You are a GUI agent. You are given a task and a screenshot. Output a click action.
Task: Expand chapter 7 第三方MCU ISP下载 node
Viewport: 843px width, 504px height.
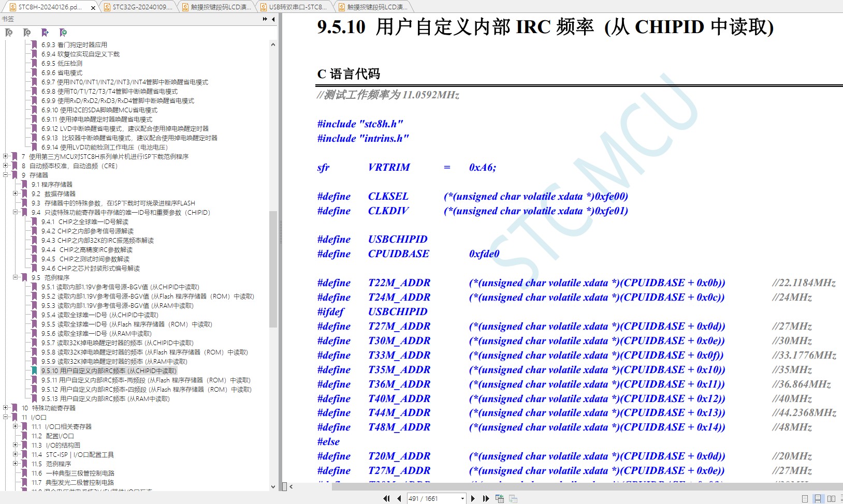(5, 156)
